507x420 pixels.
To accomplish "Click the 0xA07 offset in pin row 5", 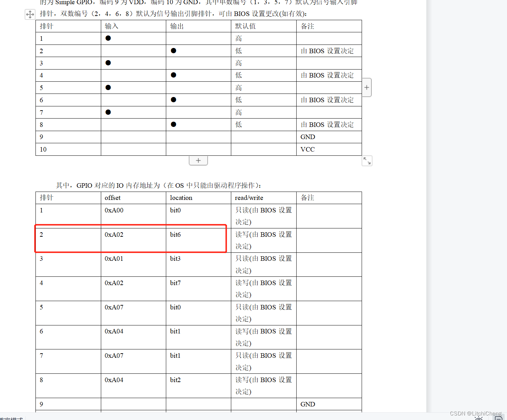I will tap(114, 307).
